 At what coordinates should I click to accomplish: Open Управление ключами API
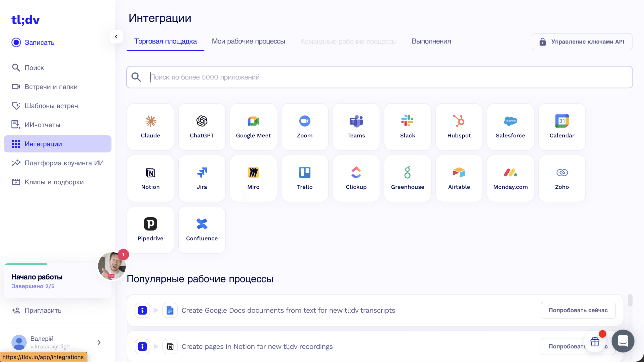pos(582,42)
